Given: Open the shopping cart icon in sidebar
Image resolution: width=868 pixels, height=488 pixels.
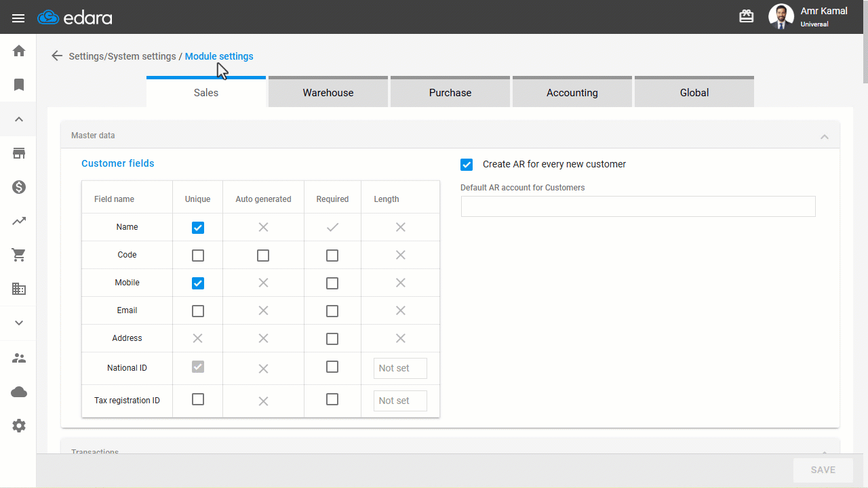Looking at the screenshot, I should (19, 255).
